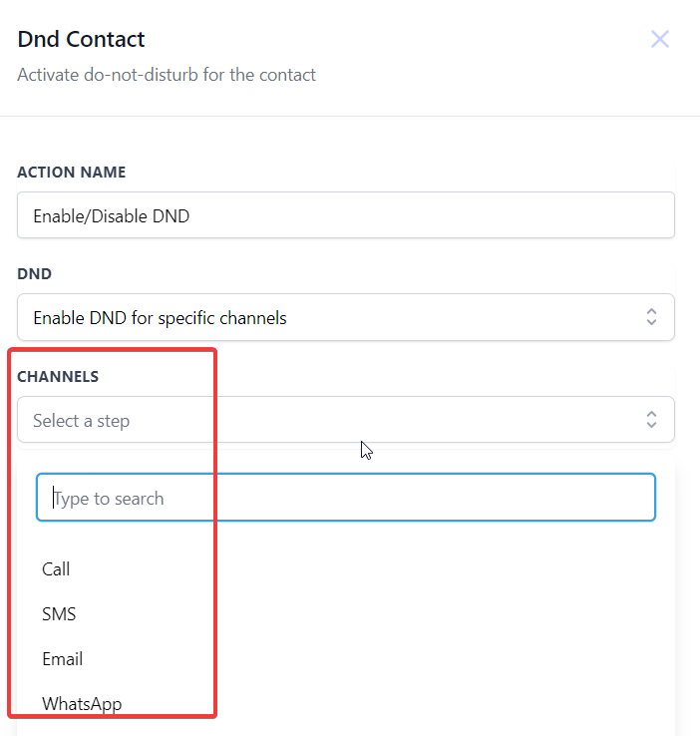The width and height of the screenshot is (700, 736).
Task: Click the up-down arrows icon in Channels field
Action: pyautogui.click(x=651, y=420)
